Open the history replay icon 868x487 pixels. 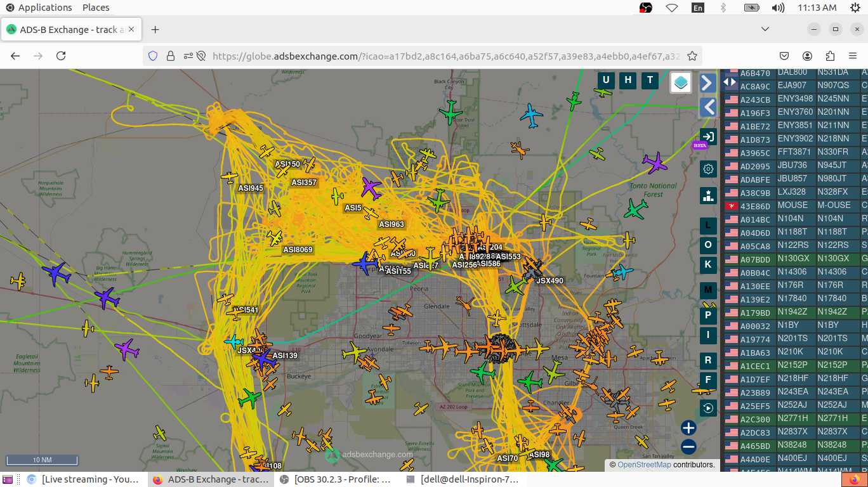click(708, 408)
